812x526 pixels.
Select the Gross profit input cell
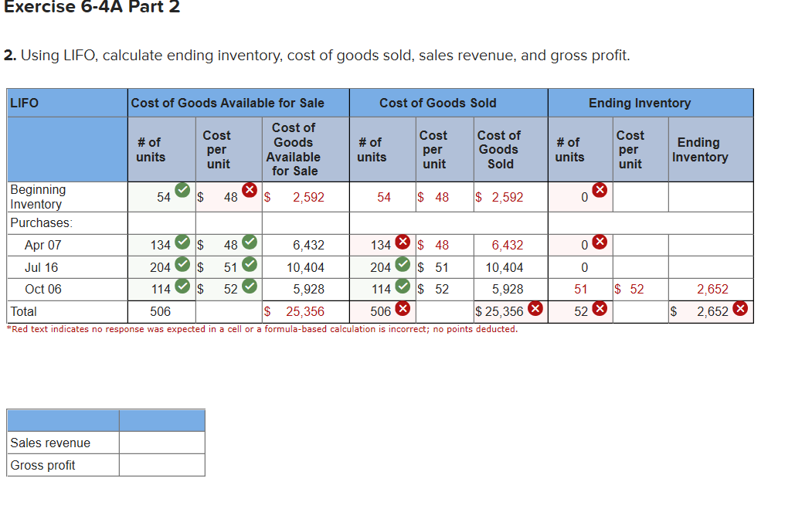pyautogui.click(x=162, y=465)
